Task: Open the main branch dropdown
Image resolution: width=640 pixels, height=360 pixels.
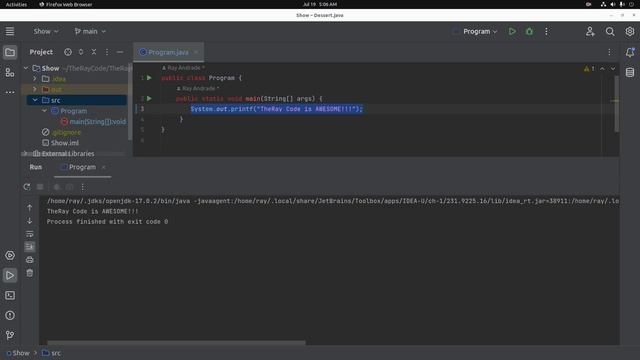Action: (90, 31)
